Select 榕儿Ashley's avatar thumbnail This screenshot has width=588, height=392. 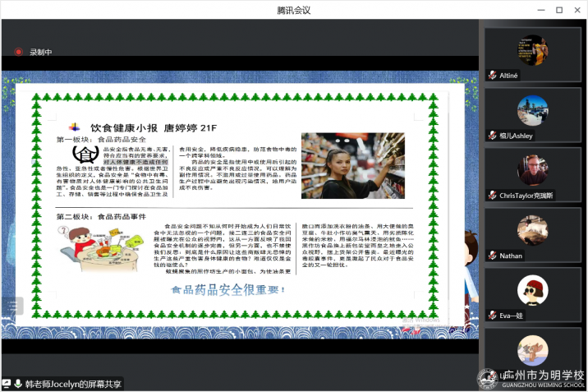(x=532, y=110)
